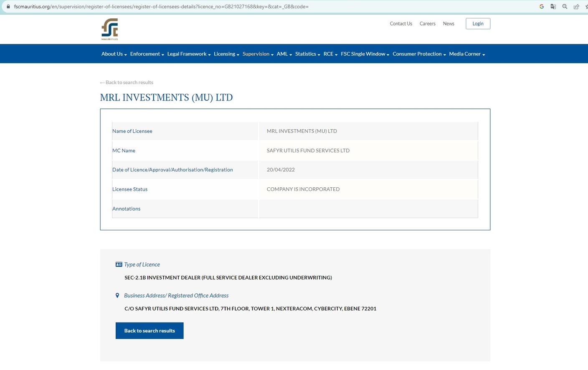Select the date value 20/04/2022
Image resolution: width=588 pixels, height=370 pixels.
click(x=281, y=170)
